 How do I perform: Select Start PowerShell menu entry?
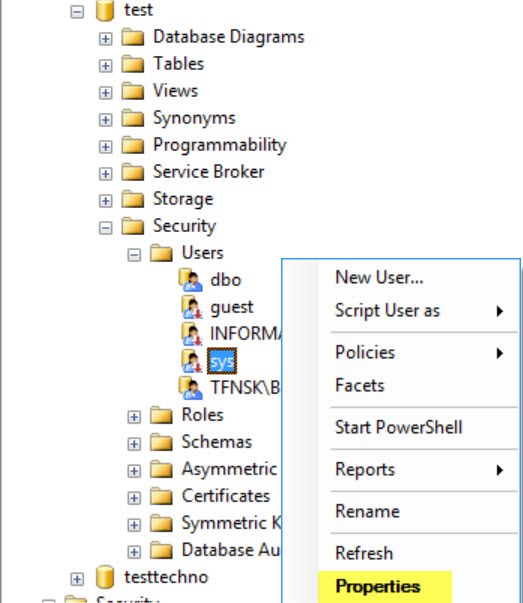398,428
